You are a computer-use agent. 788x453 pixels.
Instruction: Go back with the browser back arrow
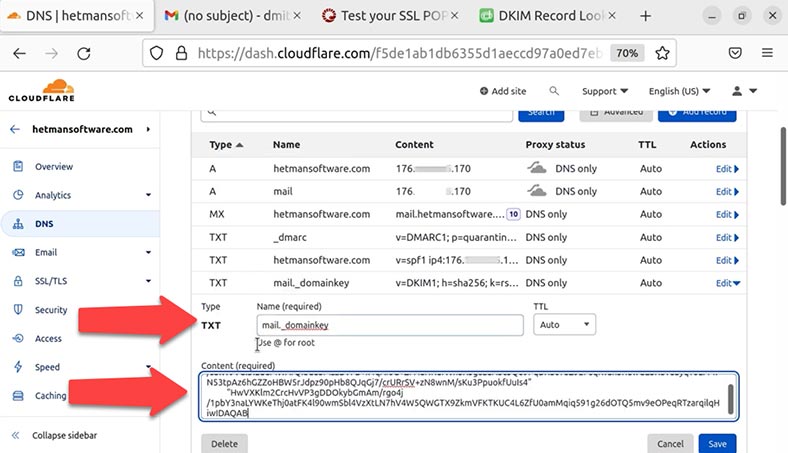[x=20, y=53]
